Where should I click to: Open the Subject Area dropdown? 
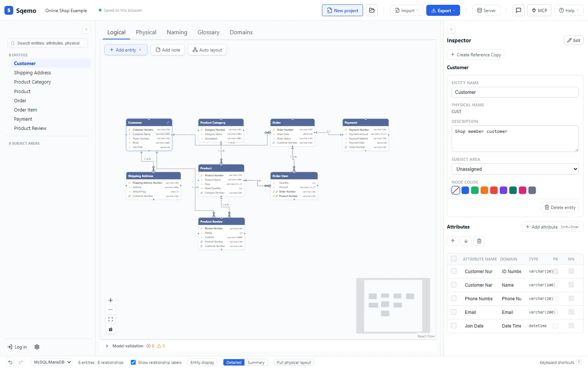pos(515,169)
